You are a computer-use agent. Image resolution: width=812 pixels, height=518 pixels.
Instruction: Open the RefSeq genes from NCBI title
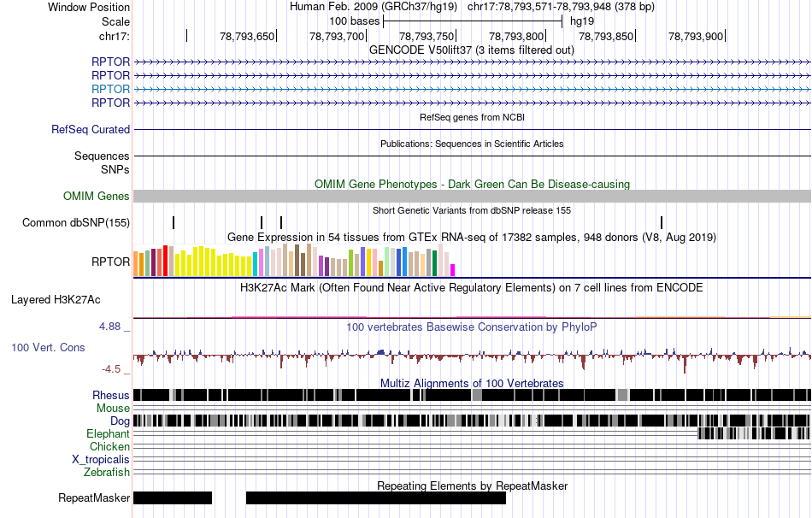[472, 117]
